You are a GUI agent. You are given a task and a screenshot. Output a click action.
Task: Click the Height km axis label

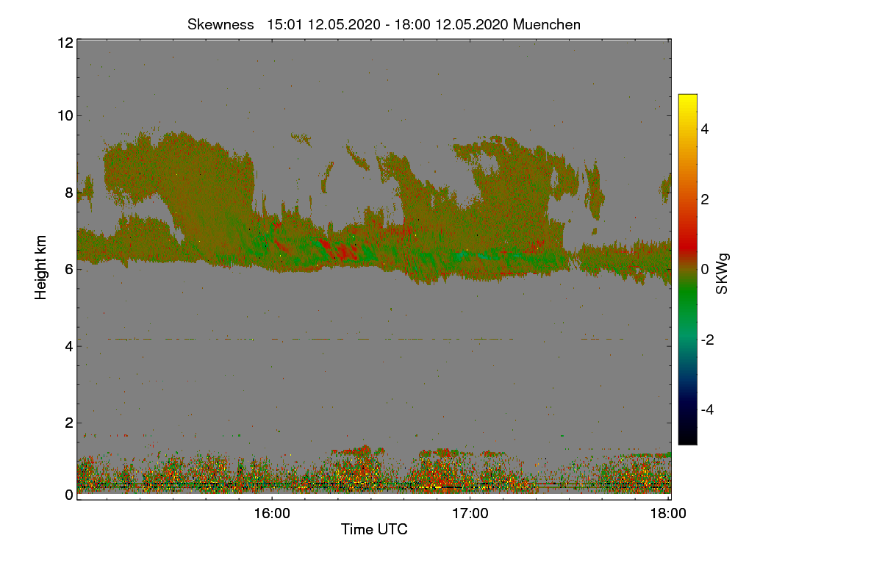point(41,268)
